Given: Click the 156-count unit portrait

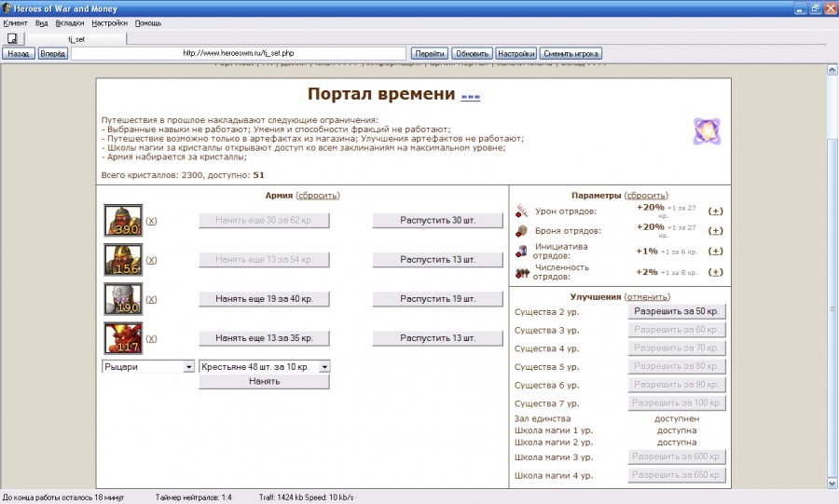Looking at the screenshot, I should click(123, 260).
